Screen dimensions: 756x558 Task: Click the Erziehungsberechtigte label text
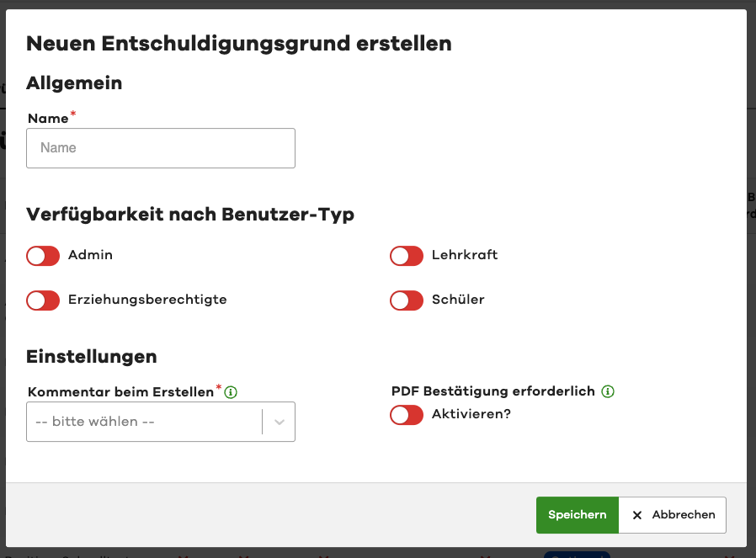point(147,300)
